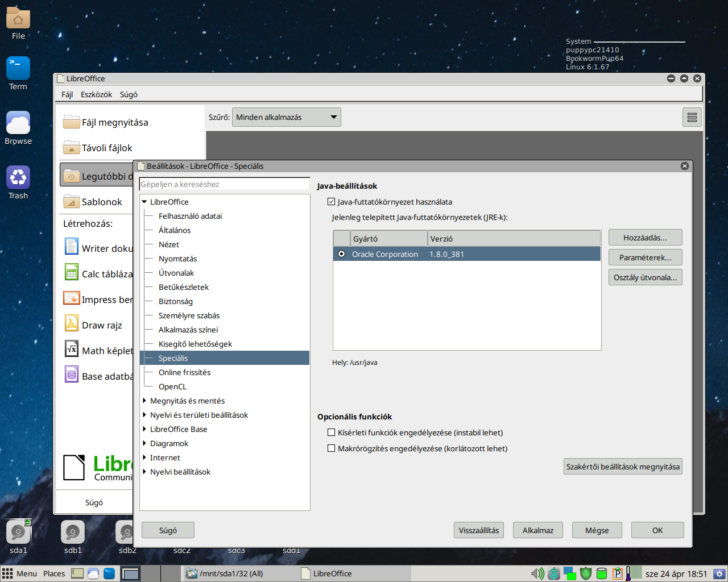Click the network globe tray icon
Viewport: 728px width, 582px height.
pos(554,573)
